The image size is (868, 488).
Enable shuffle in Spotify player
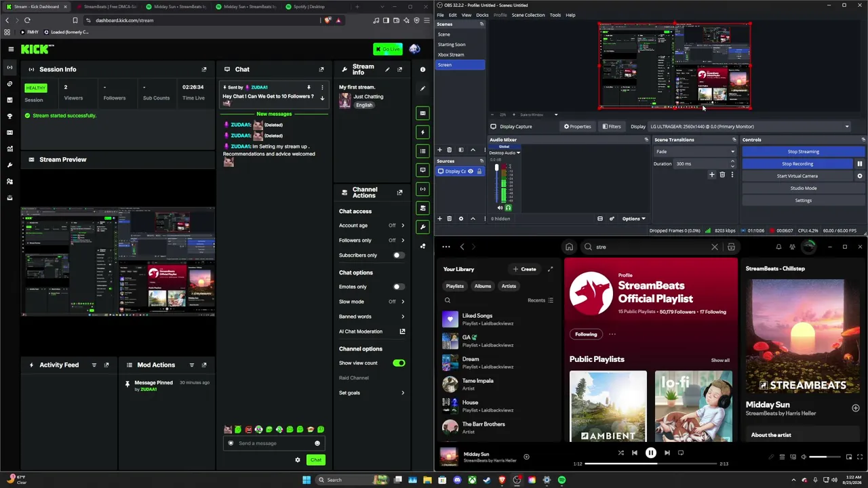click(x=620, y=453)
